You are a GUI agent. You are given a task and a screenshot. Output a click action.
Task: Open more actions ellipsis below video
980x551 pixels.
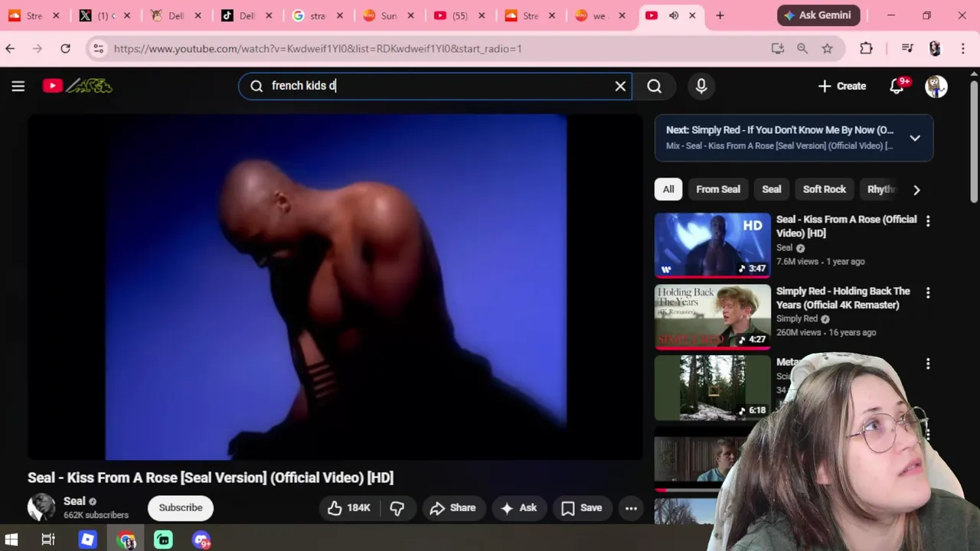tap(631, 507)
